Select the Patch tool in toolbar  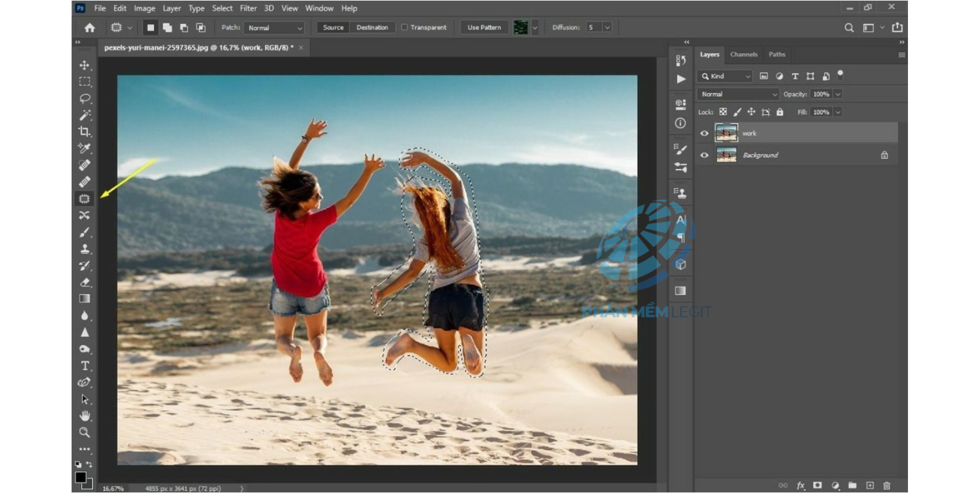(85, 198)
